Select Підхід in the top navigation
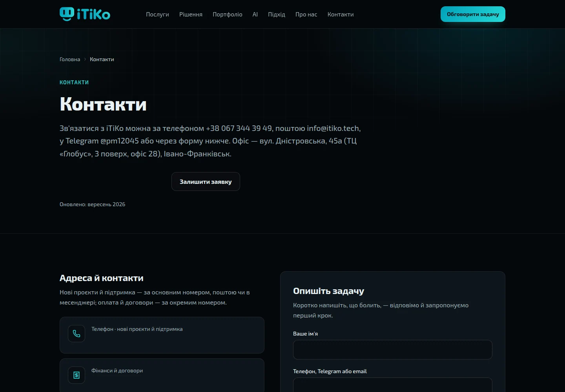This screenshot has height=392, width=565. (277, 15)
